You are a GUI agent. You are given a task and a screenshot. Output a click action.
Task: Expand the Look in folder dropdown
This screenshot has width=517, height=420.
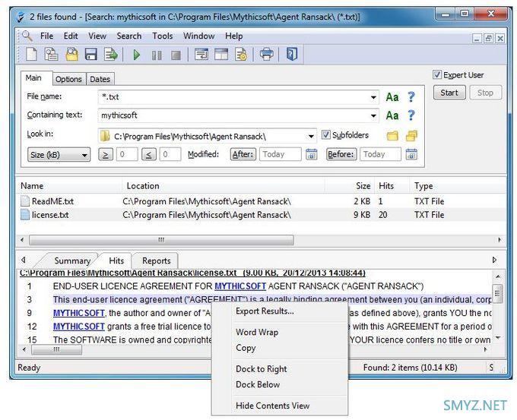[x=312, y=136]
